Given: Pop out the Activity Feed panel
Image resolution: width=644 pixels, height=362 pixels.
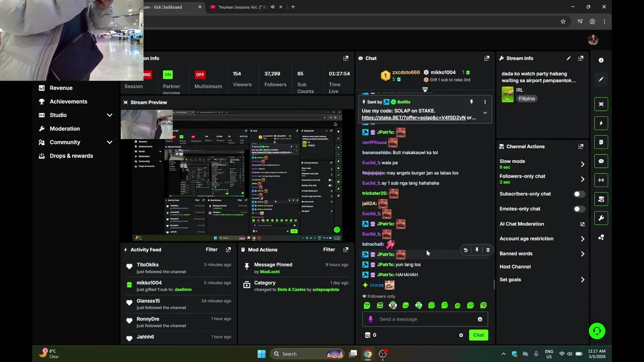Looking at the screenshot, I should point(228,249).
